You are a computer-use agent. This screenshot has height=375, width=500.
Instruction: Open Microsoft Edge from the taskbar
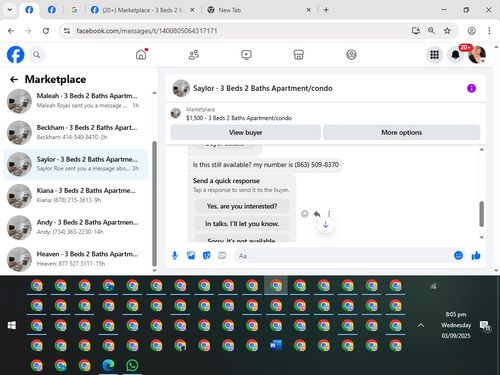[108, 365]
